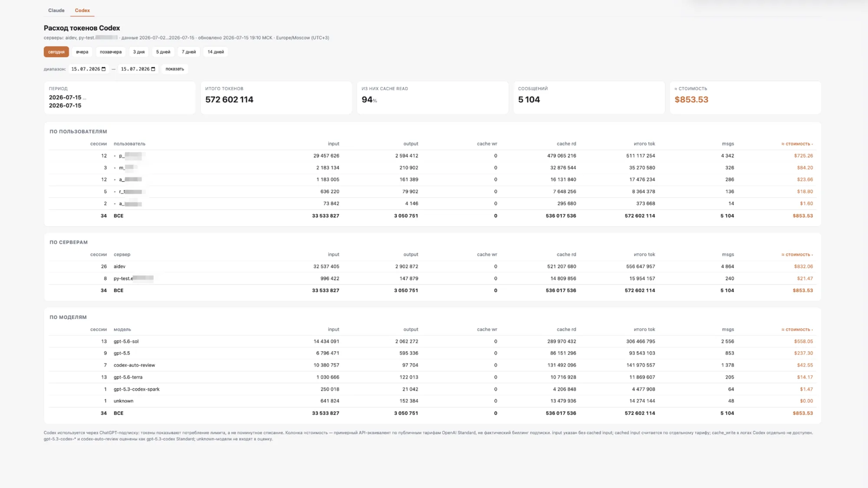
Task: Sort the servers table by msgs
Action: tap(728, 254)
